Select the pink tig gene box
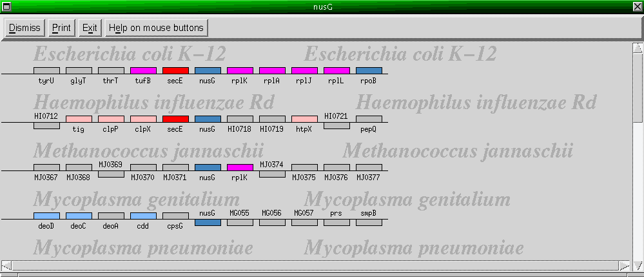This screenshot has width=644, height=277. [79, 119]
